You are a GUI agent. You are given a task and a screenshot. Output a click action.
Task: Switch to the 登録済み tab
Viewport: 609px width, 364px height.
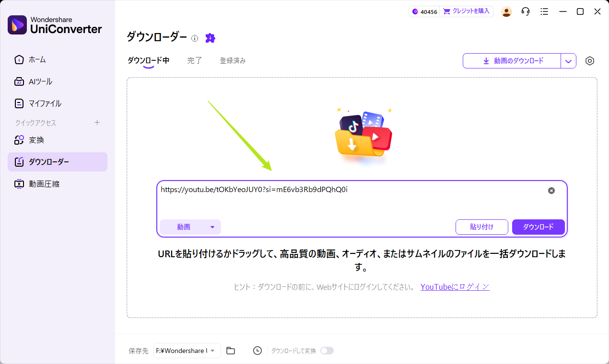pyautogui.click(x=233, y=60)
